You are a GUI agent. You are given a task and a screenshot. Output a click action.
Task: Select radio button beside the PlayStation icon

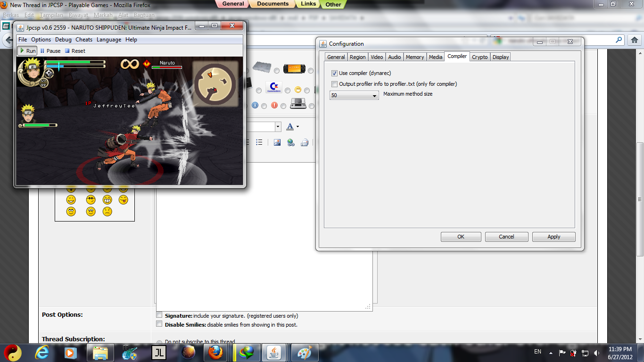[x=277, y=71]
